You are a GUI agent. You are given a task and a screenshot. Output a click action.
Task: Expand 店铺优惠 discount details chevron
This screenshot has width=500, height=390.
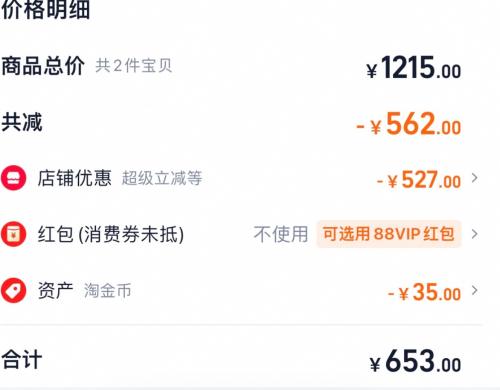tap(475, 178)
